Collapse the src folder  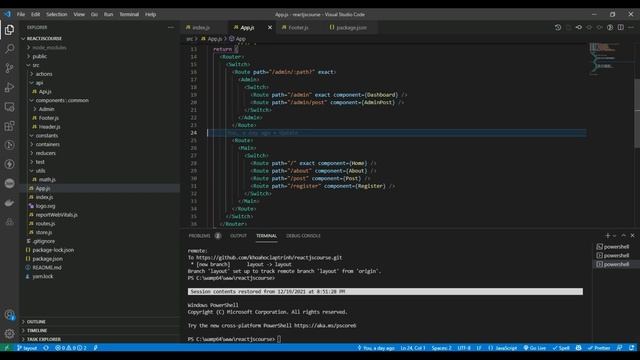[x=100, y=65]
